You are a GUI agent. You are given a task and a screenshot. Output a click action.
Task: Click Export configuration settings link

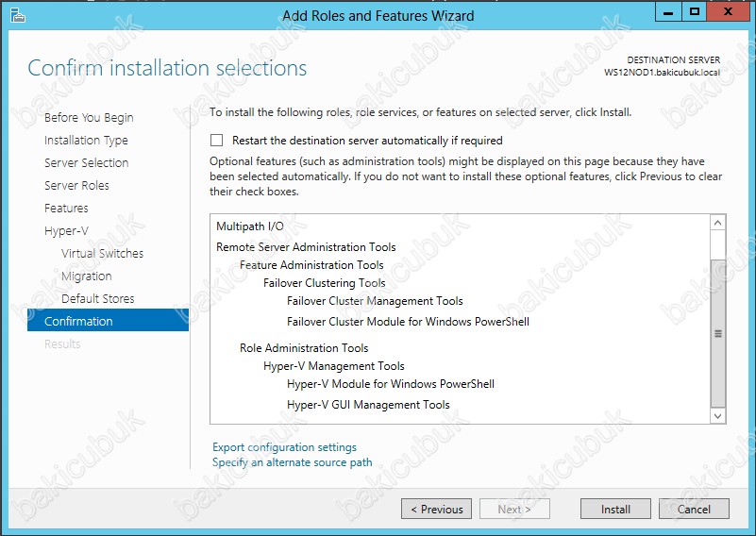tap(284, 447)
